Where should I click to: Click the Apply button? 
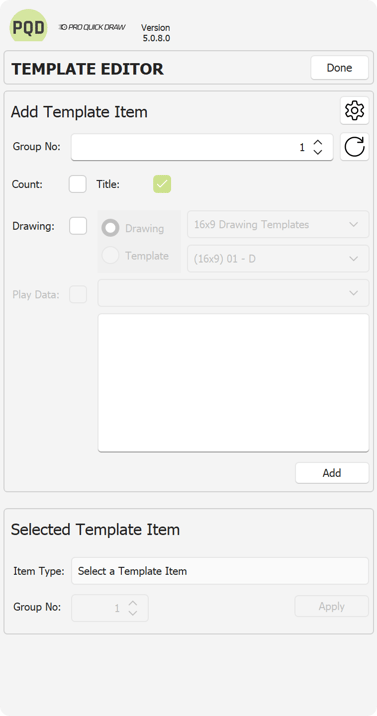pyautogui.click(x=332, y=606)
